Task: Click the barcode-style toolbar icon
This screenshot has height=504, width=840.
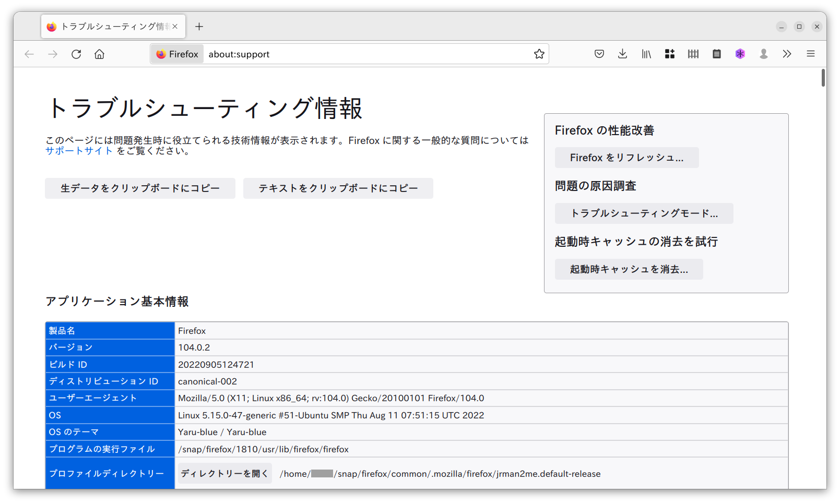Action: (x=693, y=54)
